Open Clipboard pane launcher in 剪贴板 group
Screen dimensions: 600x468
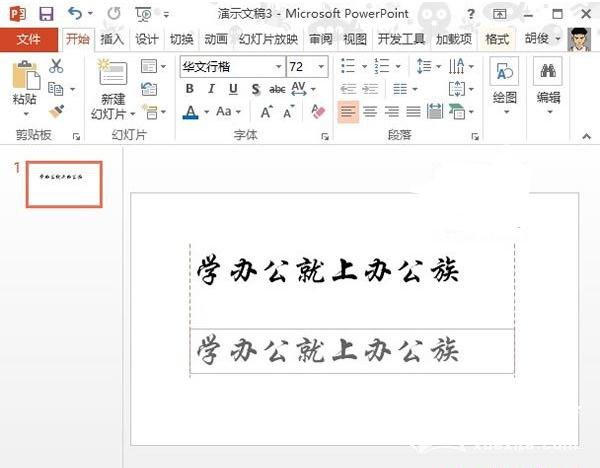coord(76,136)
